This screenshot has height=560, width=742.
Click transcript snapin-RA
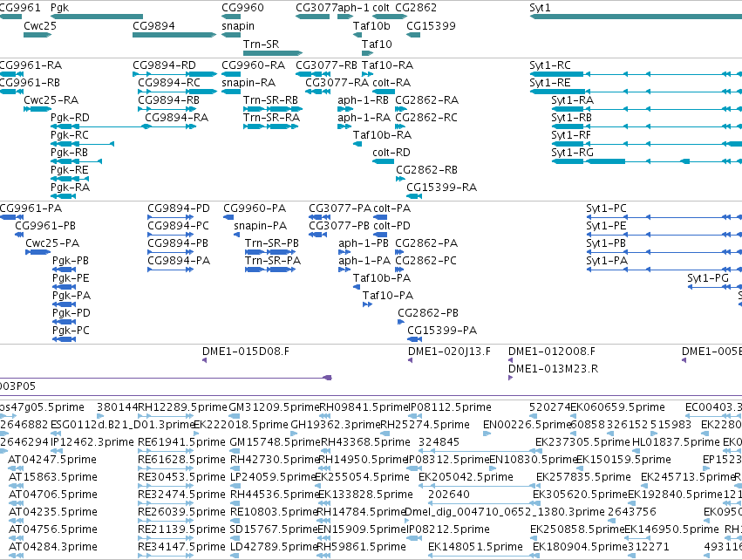pyautogui.click(x=231, y=92)
